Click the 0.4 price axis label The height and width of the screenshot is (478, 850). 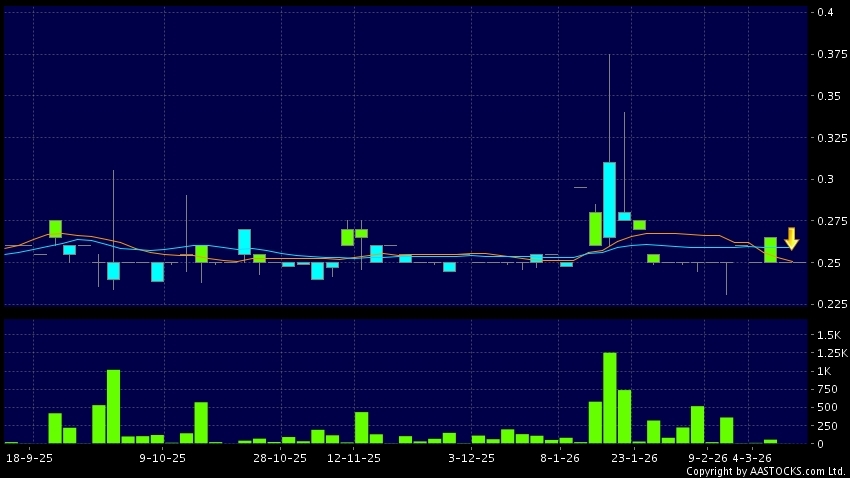click(x=826, y=12)
